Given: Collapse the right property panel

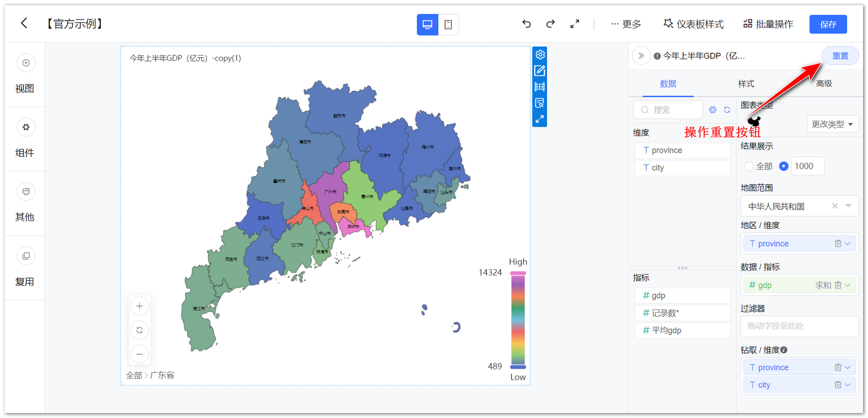Looking at the screenshot, I should click(641, 56).
